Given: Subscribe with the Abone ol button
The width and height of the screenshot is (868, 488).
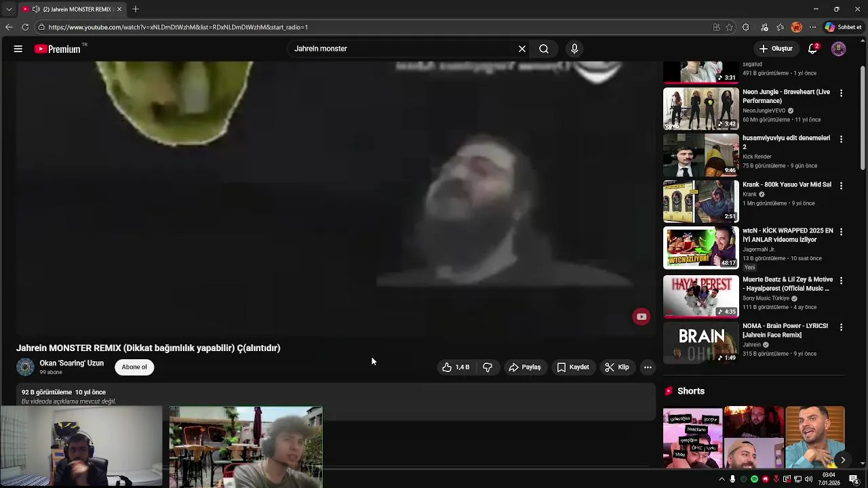Looking at the screenshot, I should pos(134,367).
